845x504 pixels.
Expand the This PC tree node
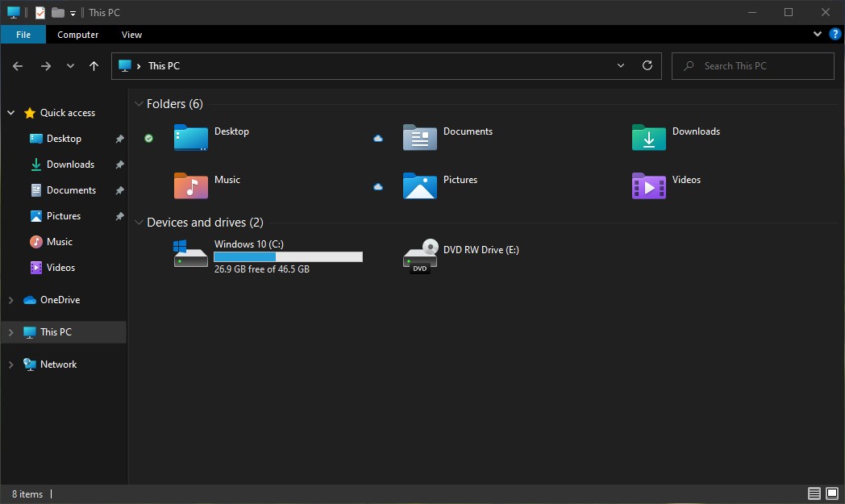10,332
